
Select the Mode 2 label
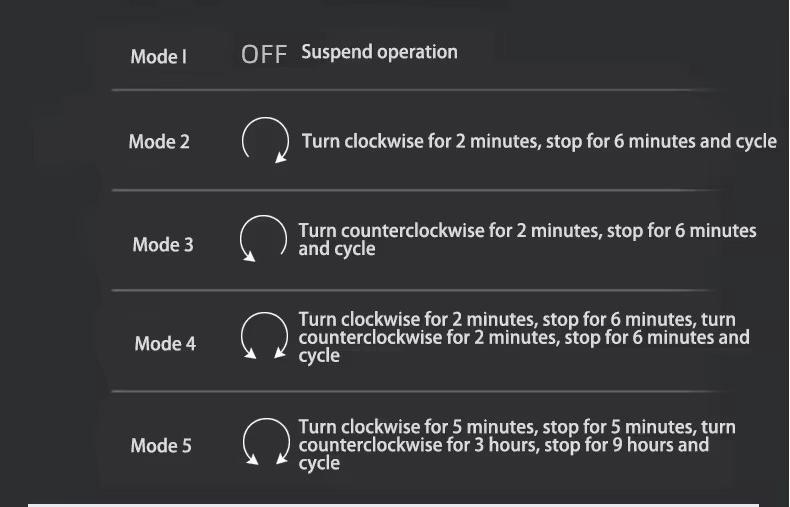click(159, 142)
